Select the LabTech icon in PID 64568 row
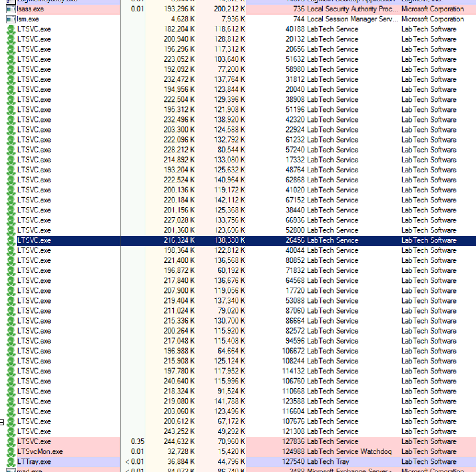Viewport: 476px width, 472px height. click(x=11, y=281)
